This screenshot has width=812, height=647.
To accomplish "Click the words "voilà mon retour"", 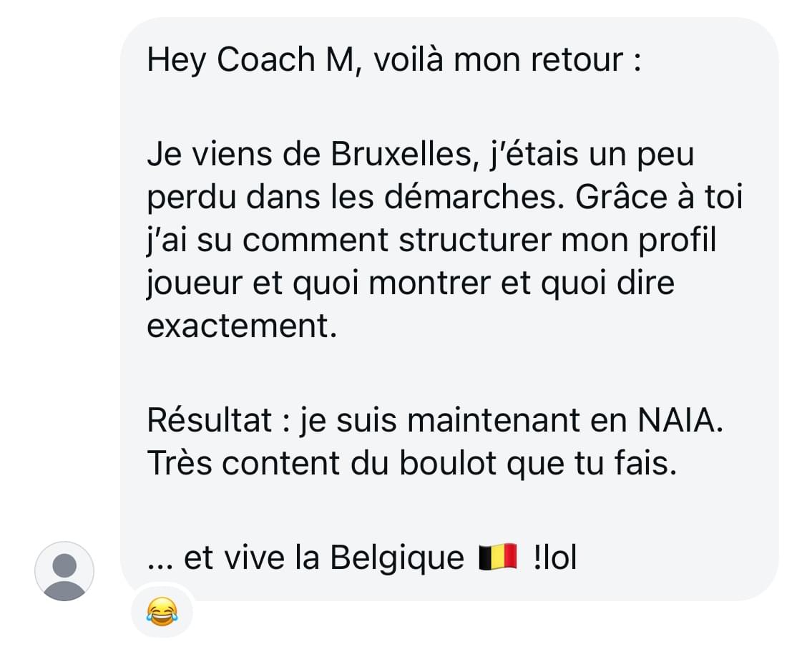I will coord(499,59).
